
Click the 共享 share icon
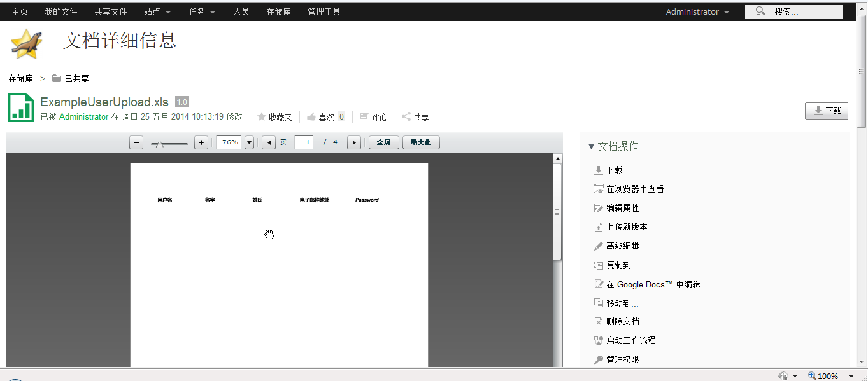pyautogui.click(x=406, y=116)
